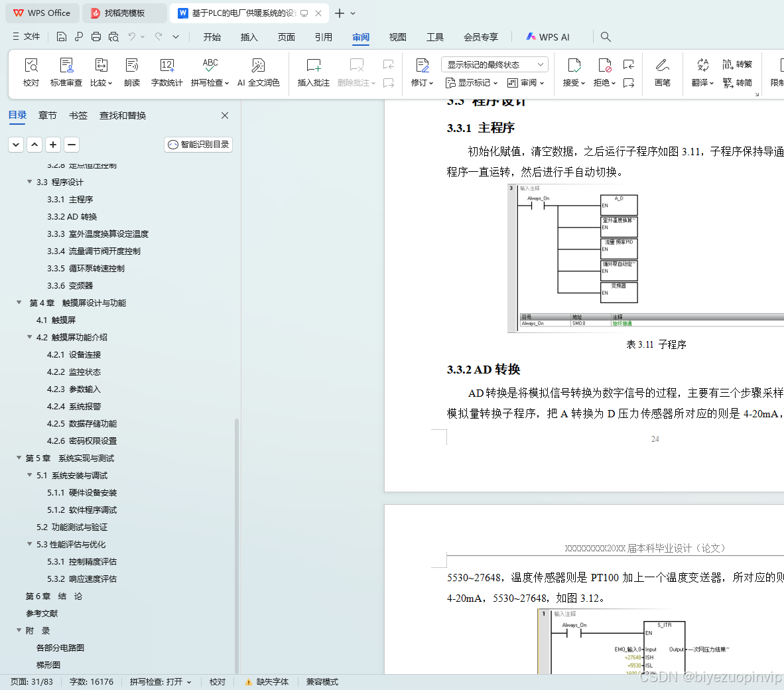Viewport: 784px width, 690px height.
Task: Click 字数: 16176 in status bar
Action: (x=92, y=682)
